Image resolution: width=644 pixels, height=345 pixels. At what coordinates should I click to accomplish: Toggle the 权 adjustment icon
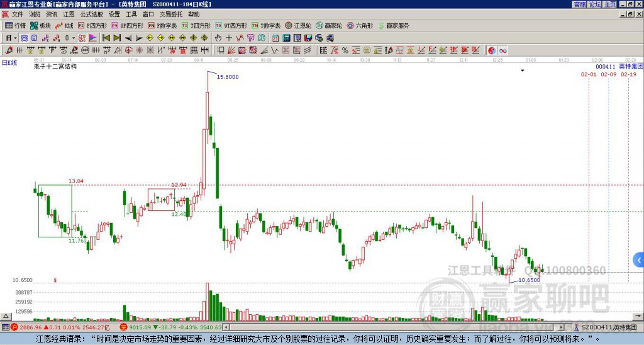(x=82, y=38)
